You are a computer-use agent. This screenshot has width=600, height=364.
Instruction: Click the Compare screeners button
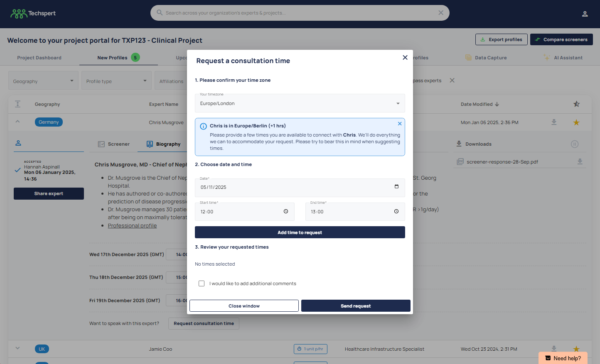point(561,39)
